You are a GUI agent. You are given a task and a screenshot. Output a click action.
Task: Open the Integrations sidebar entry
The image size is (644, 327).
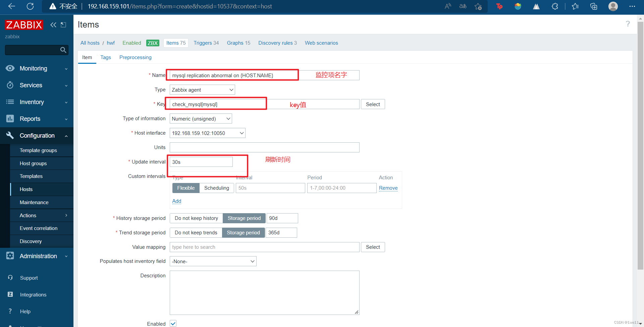[33, 294]
